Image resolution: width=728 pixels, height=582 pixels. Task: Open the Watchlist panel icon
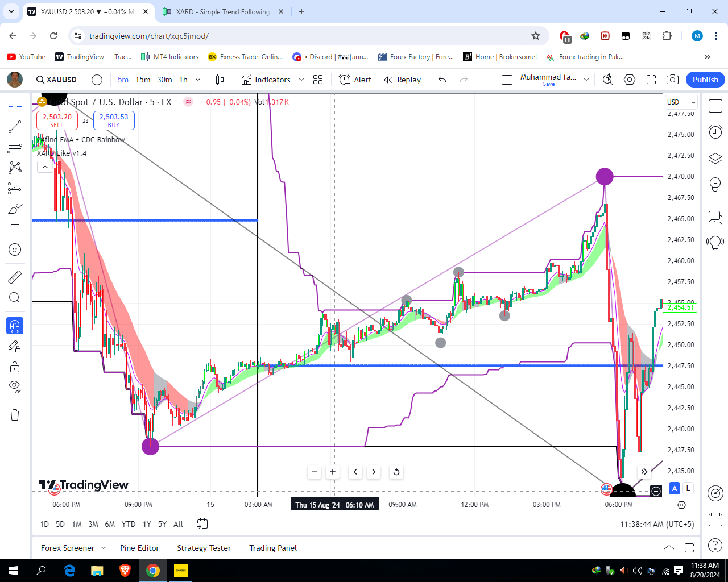tap(715, 106)
